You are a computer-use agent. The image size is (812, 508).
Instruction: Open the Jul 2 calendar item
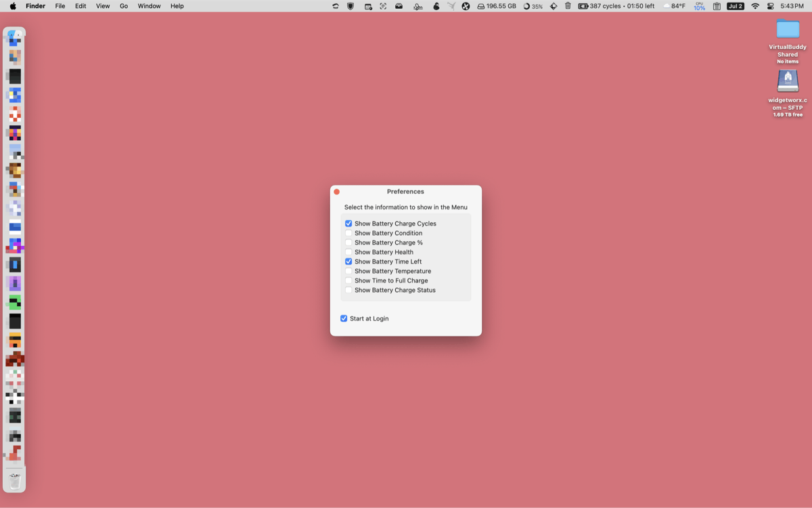click(x=736, y=6)
